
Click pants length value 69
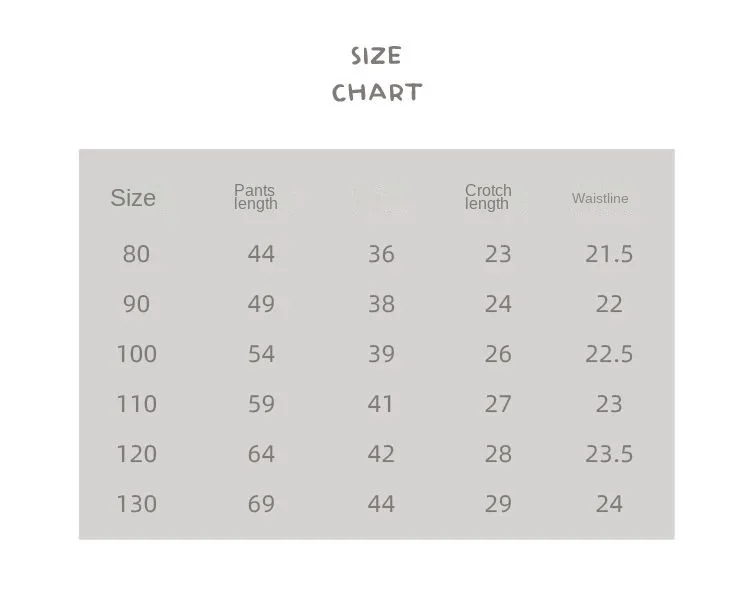pyautogui.click(x=261, y=504)
